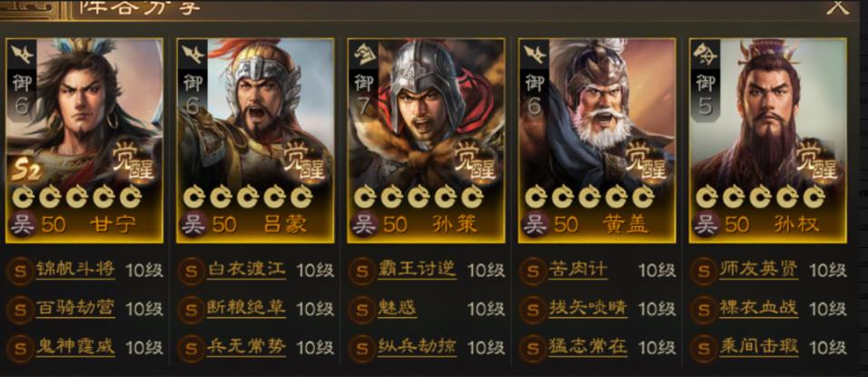Click the S rank icon beside 苦肉计
Viewport: 868px width, 377px height.
pos(533,272)
